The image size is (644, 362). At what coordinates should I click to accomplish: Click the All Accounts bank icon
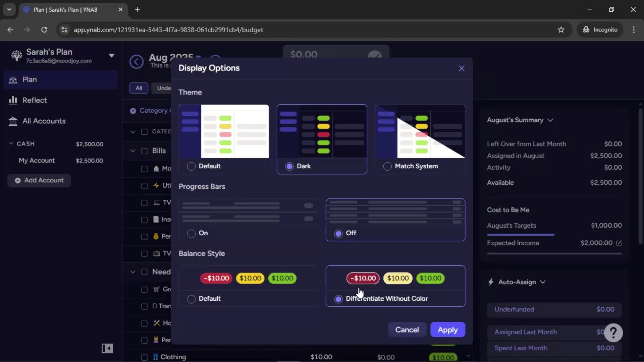click(13, 121)
